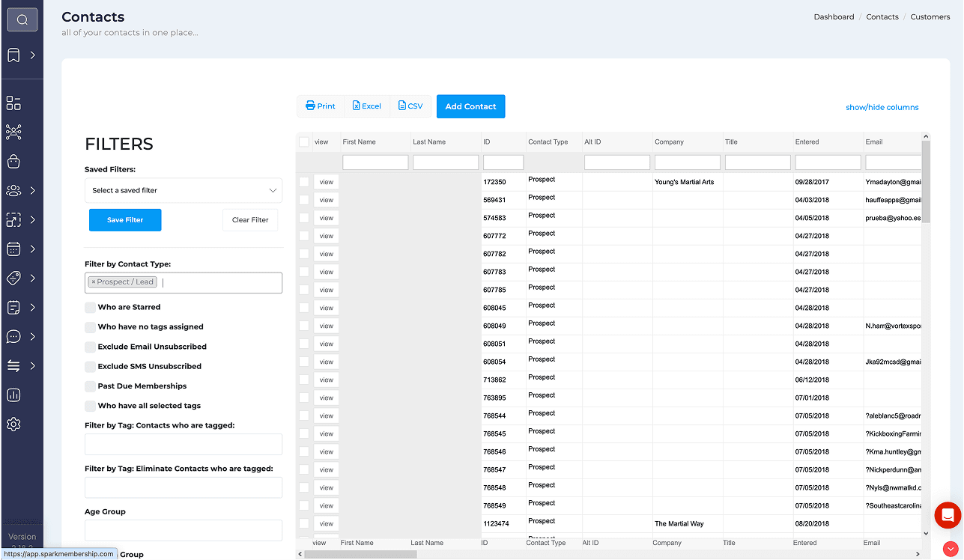The height and width of the screenshot is (560, 964).
Task: Export table using CSV button
Action: click(410, 106)
